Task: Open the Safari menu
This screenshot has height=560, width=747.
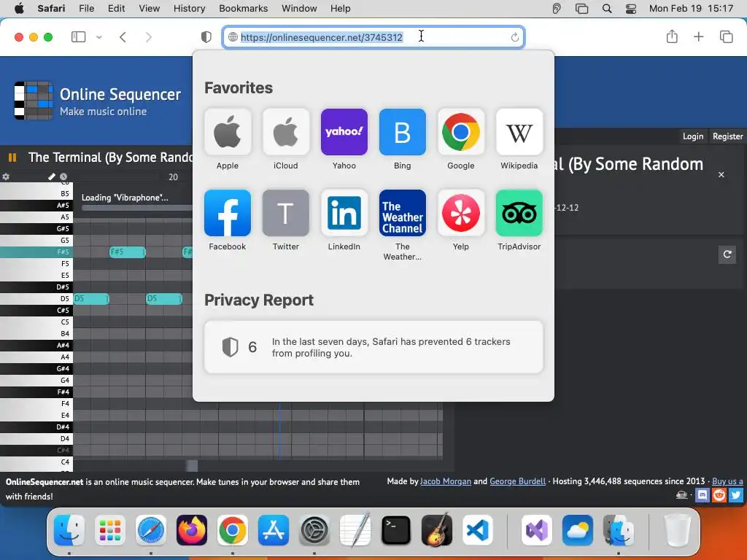Action: pos(51,8)
